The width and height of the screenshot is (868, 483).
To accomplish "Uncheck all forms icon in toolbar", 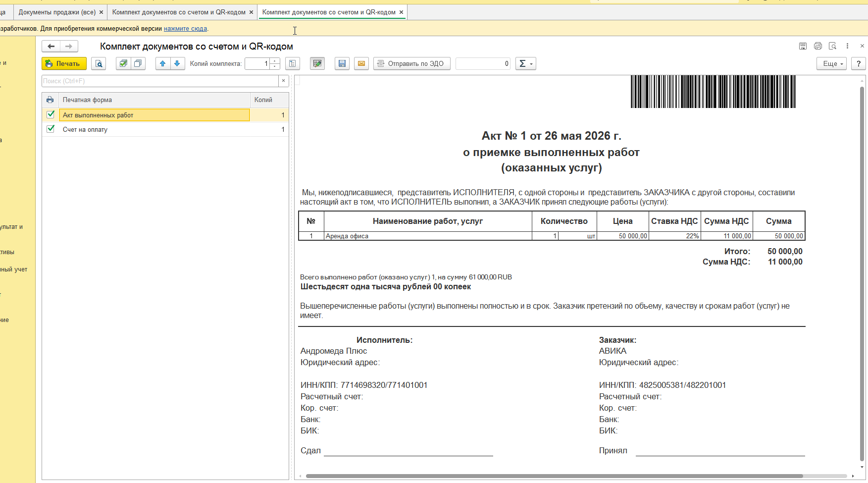I will click(x=138, y=63).
